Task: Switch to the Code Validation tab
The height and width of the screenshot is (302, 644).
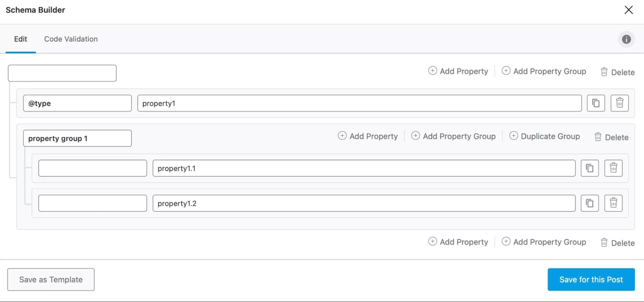Action: click(71, 39)
